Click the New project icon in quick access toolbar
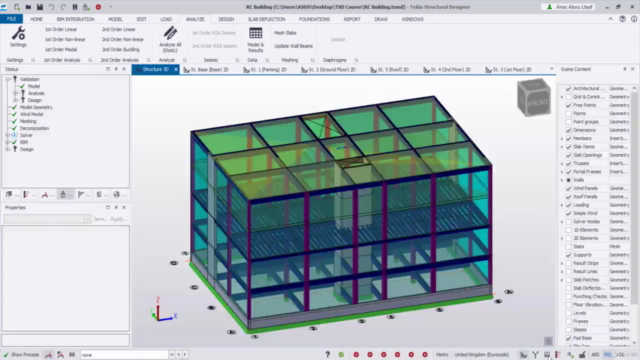The height and width of the screenshot is (360, 640). coord(17,7)
